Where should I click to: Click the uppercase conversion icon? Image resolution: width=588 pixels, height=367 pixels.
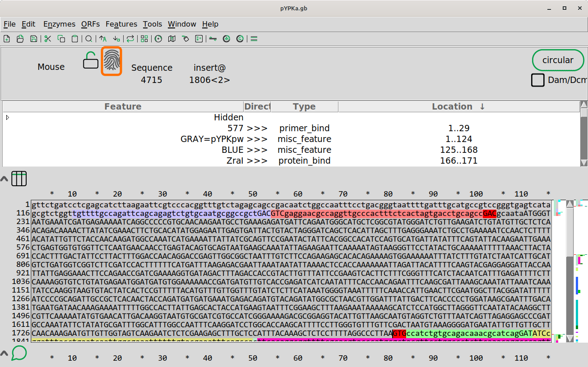tap(103, 39)
